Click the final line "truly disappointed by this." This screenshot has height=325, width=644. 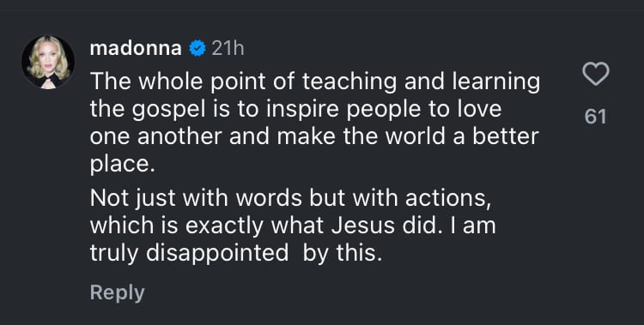[x=236, y=254]
